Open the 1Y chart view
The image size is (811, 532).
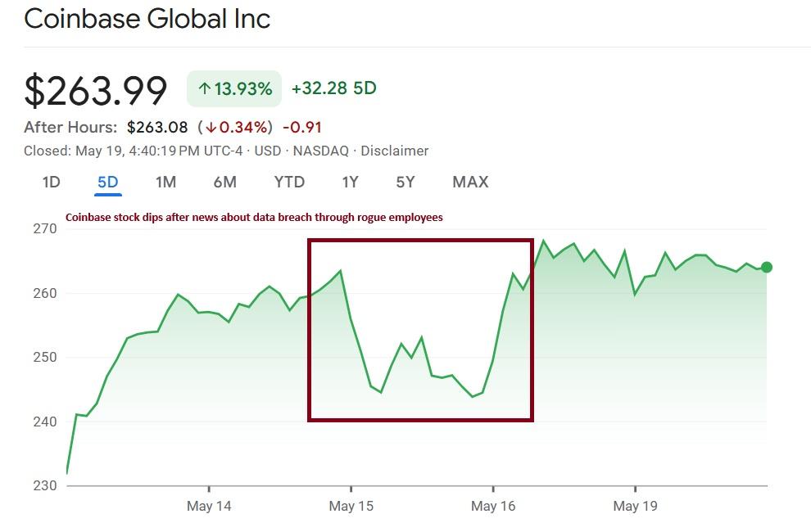(x=349, y=182)
